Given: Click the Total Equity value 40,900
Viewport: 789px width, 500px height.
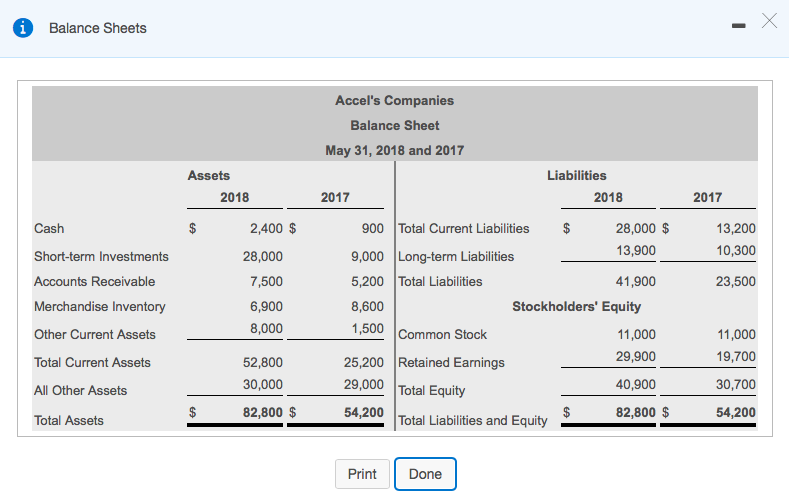Looking at the screenshot, I should tap(636, 385).
